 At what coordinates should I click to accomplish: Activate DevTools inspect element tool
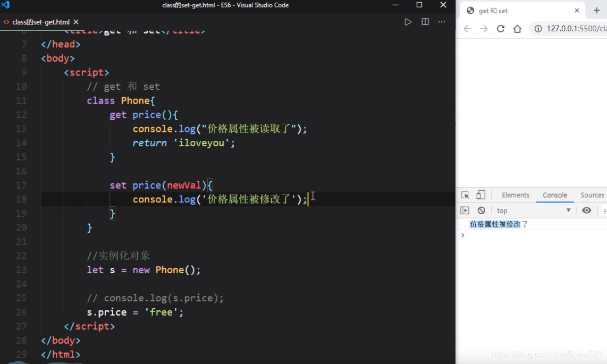[465, 195]
